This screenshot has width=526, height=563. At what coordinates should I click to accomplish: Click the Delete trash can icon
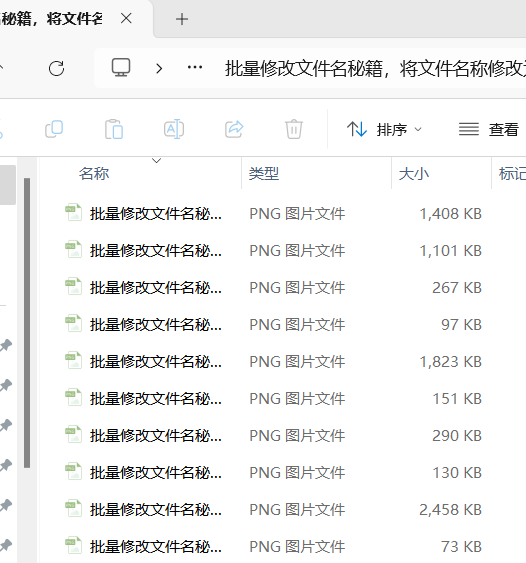pyautogui.click(x=294, y=129)
